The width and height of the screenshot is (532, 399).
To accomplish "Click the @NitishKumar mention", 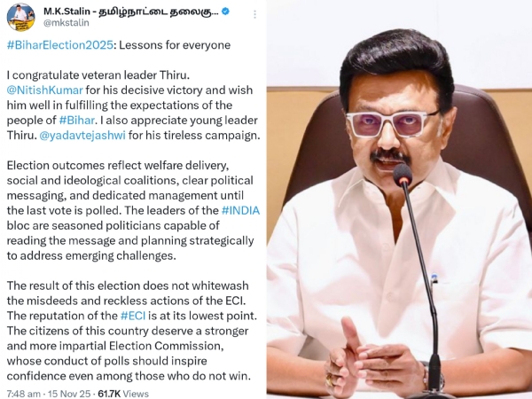I will pyautogui.click(x=45, y=90).
